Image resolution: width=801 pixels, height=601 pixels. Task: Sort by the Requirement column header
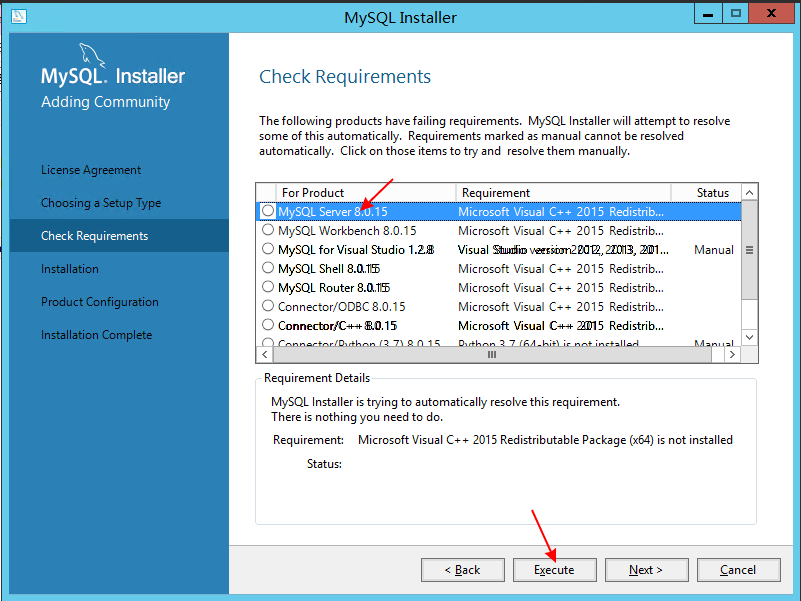coord(563,193)
